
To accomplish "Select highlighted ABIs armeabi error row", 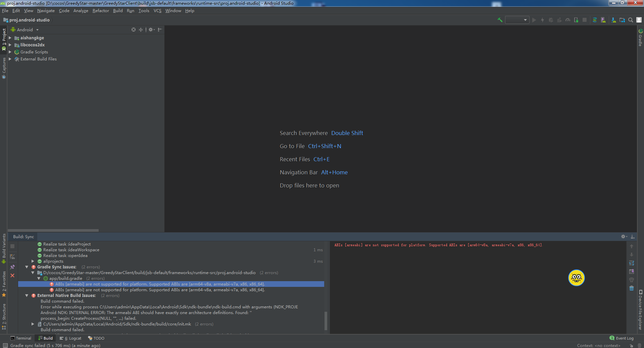I will coord(171,284).
